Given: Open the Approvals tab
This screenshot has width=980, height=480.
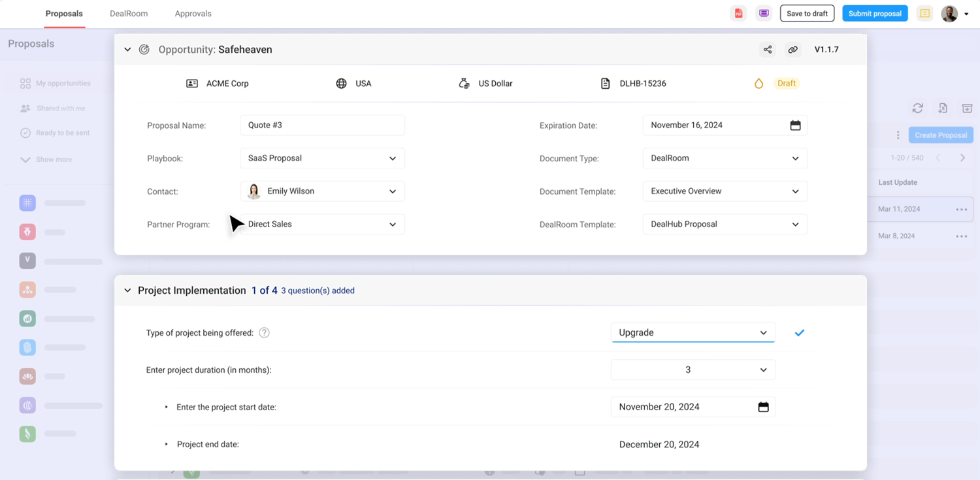Looking at the screenshot, I should (x=193, y=13).
